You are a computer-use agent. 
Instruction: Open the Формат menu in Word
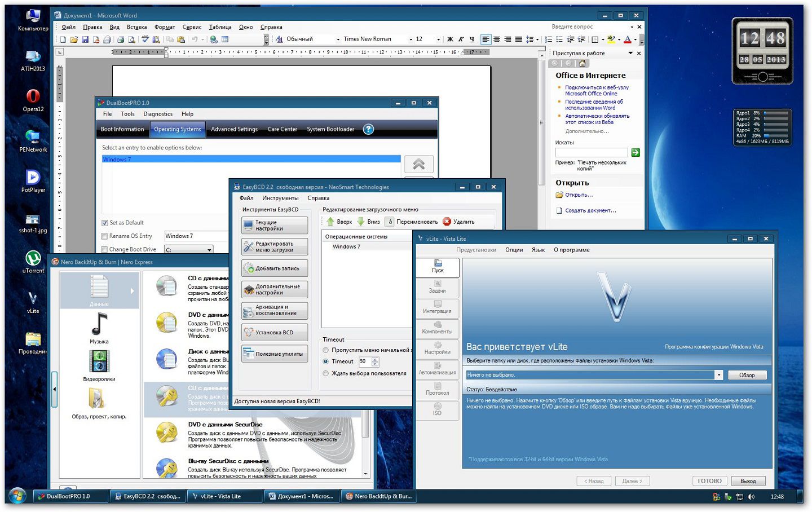[x=165, y=27]
